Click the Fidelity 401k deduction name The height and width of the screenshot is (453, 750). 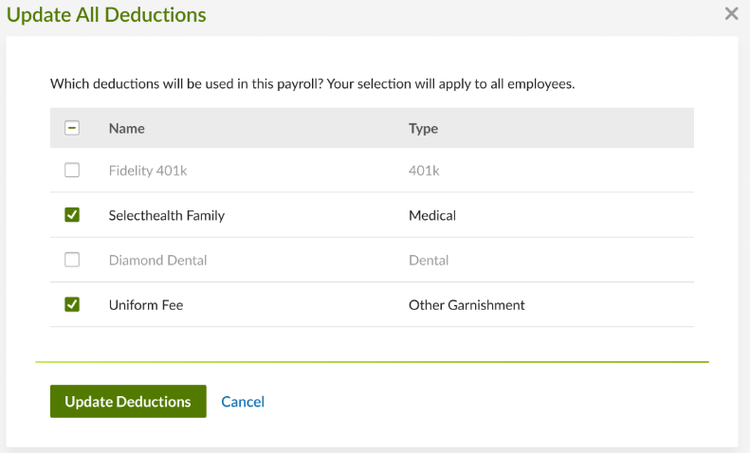pyautogui.click(x=148, y=170)
